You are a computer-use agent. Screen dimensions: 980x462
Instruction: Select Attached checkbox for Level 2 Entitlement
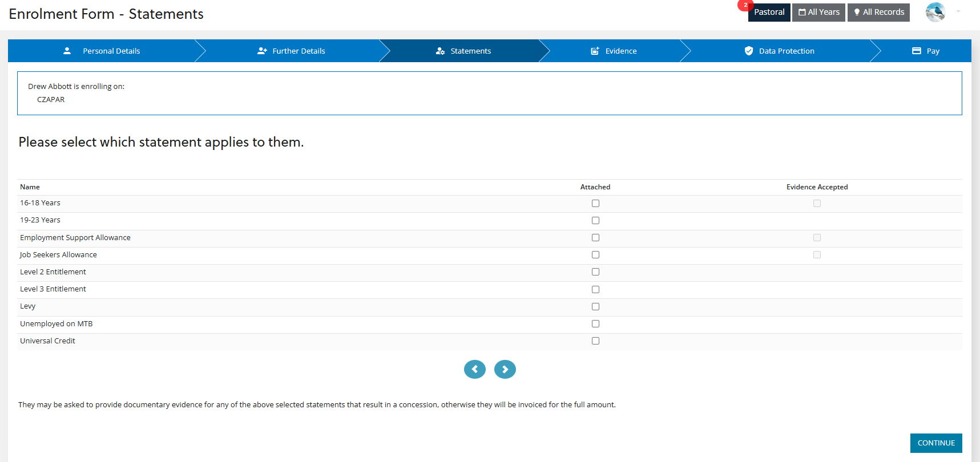(x=595, y=272)
